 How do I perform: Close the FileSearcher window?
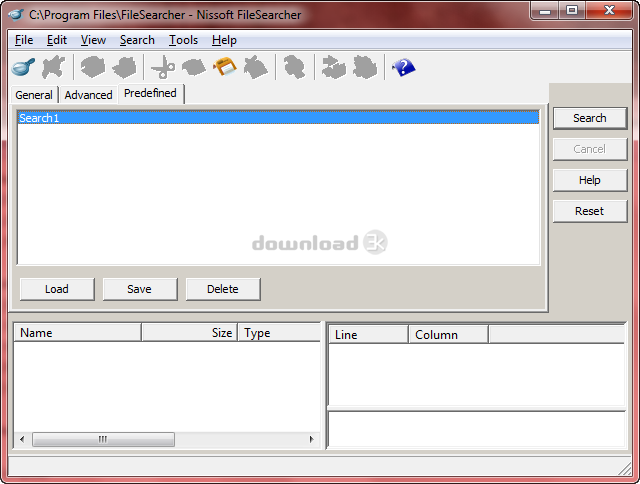(x=609, y=11)
